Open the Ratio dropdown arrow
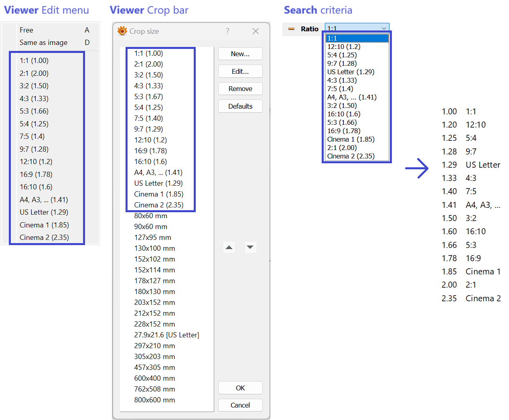 (384, 28)
